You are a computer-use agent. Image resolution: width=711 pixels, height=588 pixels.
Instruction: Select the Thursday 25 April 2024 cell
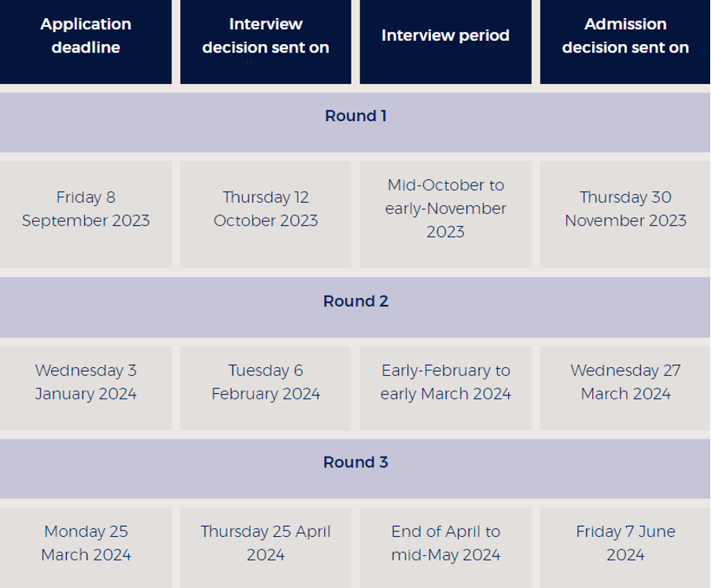(x=266, y=543)
